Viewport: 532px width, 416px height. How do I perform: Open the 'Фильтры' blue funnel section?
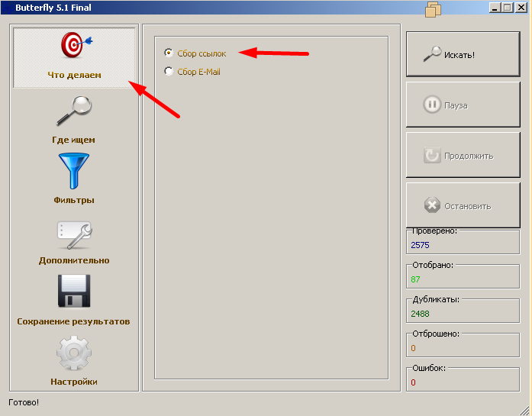coord(74,178)
